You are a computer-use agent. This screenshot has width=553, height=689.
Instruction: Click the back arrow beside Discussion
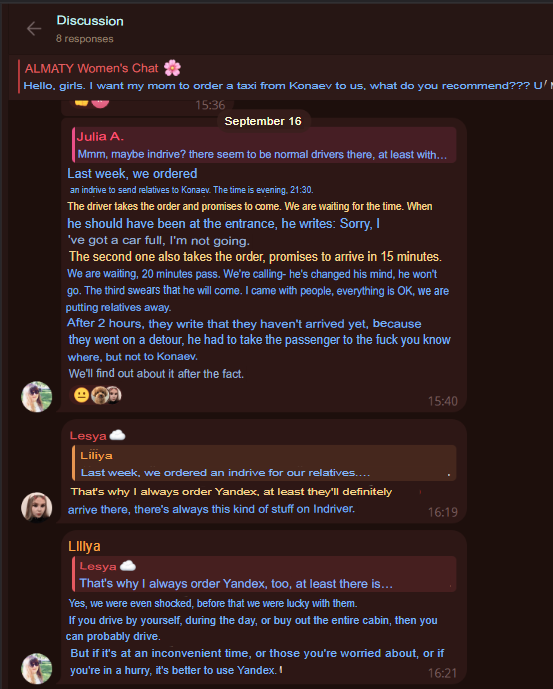(34, 29)
